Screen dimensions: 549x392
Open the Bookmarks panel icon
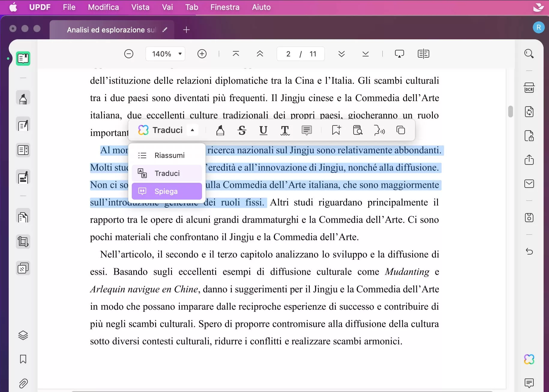tap(23, 359)
